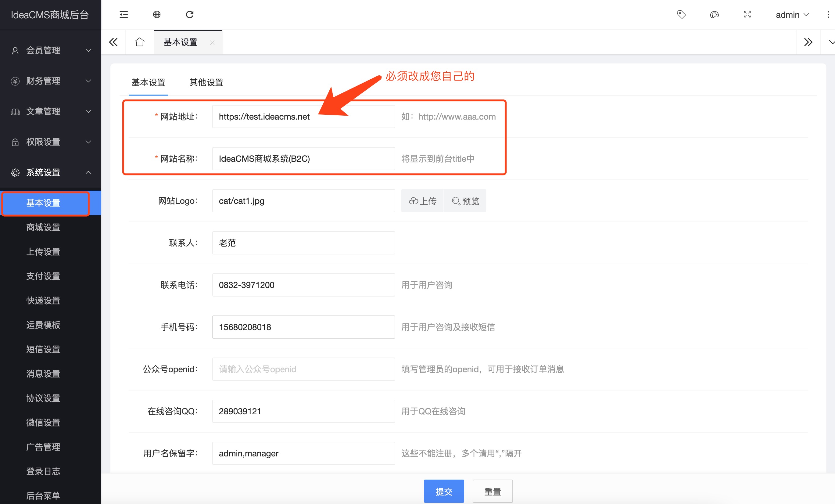Click the refresh icon in top bar
Viewport: 835px width, 504px height.
[190, 15]
